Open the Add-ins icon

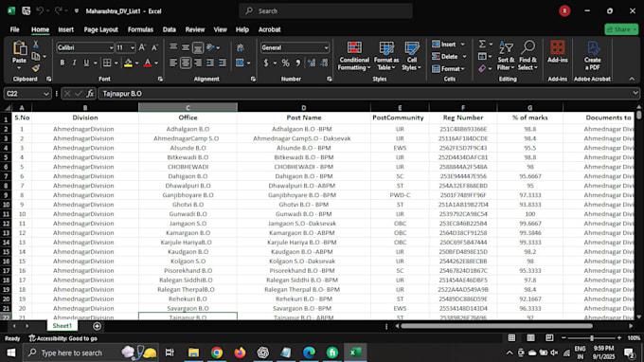point(557,47)
